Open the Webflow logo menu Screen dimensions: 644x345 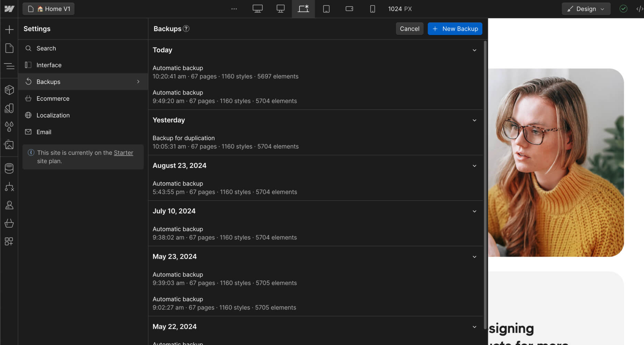[x=9, y=9]
